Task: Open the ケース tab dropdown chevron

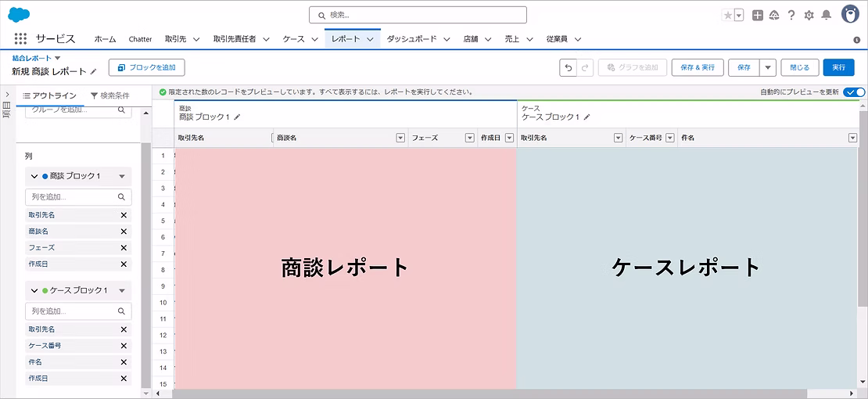Action: tap(314, 39)
